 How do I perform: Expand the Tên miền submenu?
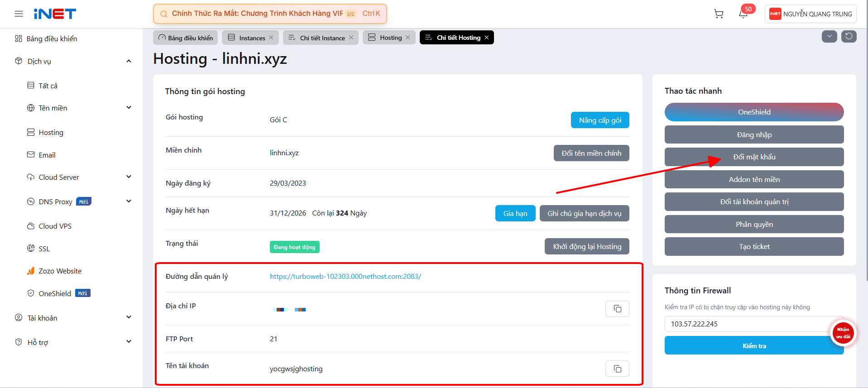tap(129, 108)
